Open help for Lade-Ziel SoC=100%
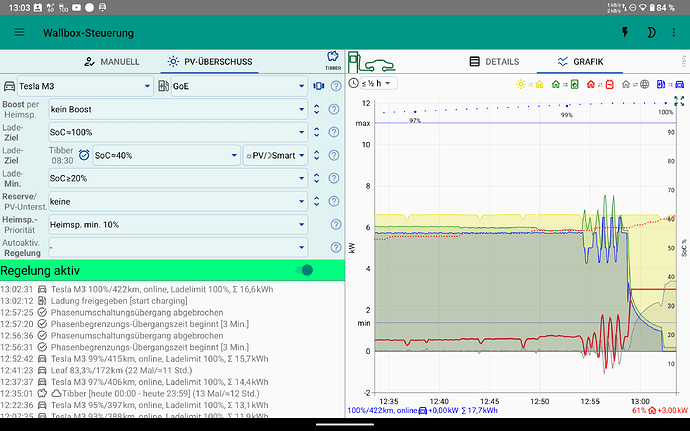Screen dimensions: 690x431 point(334,132)
